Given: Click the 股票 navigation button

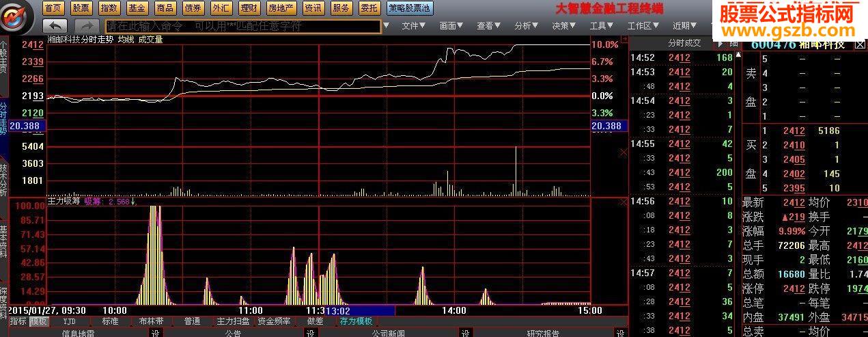Looking at the screenshot, I should pos(81,8).
